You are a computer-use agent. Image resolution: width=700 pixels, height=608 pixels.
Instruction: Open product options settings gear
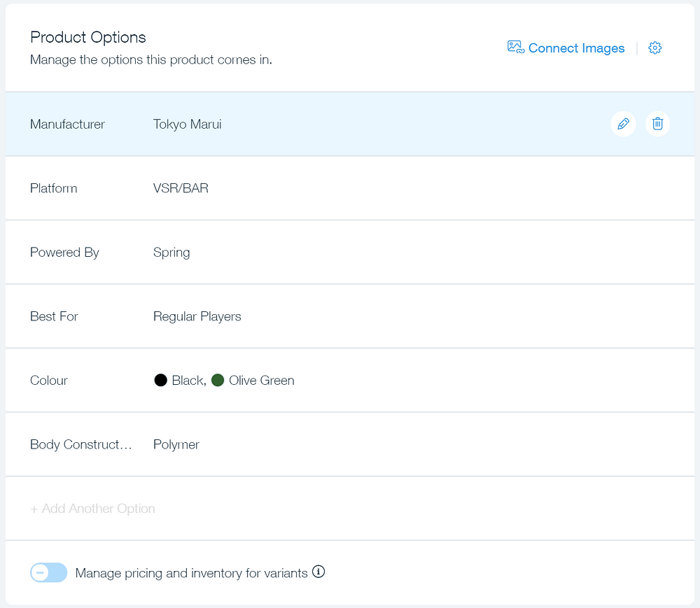click(655, 48)
